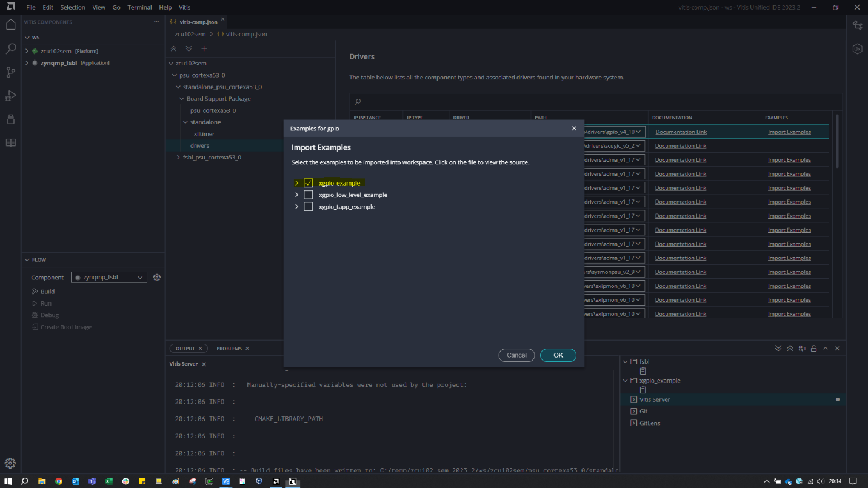The width and height of the screenshot is (868, 488).
Task: Enable the xgpio_tapp_example checkbox
Action: [308, 207]
